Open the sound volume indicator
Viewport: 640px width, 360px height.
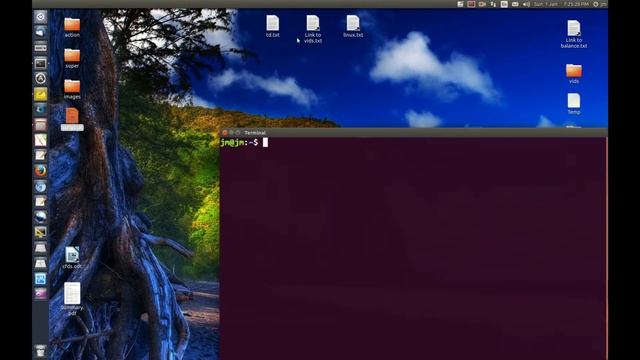pyautogui.click(x=526, y=4)
